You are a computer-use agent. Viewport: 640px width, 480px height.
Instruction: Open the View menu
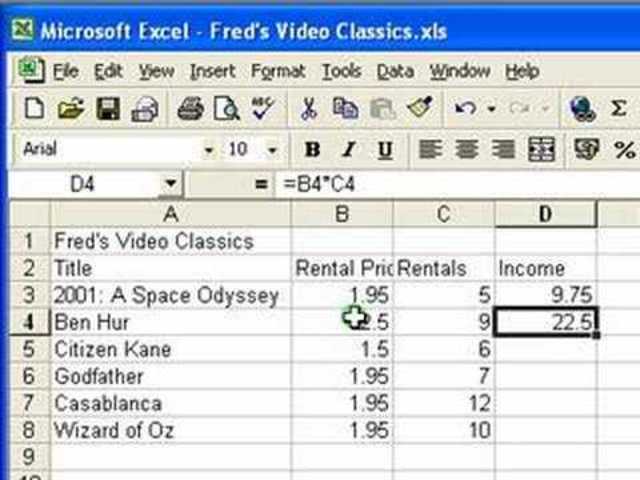point(157,72)
